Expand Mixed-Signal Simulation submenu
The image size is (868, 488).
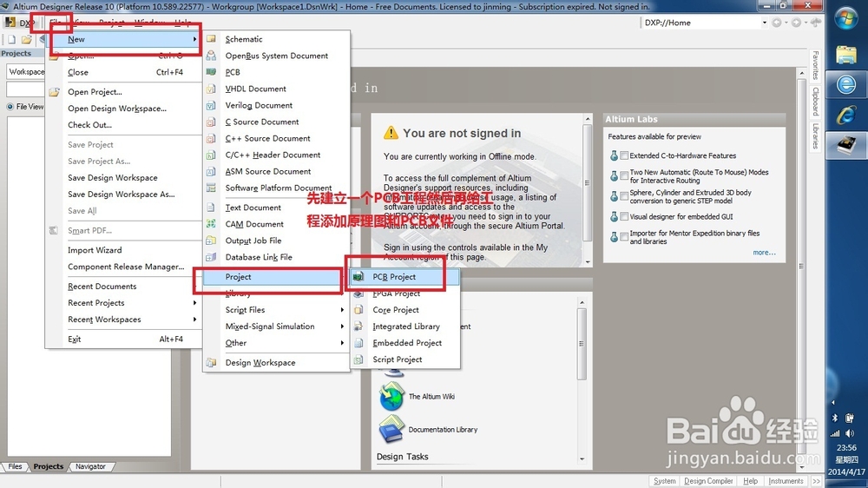coord(276,326)
